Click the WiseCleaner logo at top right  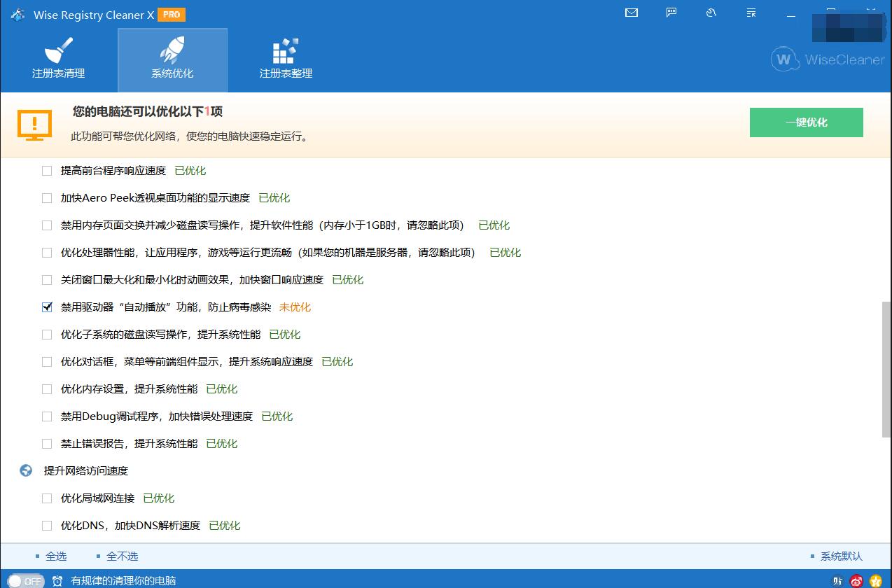[828, 59]
